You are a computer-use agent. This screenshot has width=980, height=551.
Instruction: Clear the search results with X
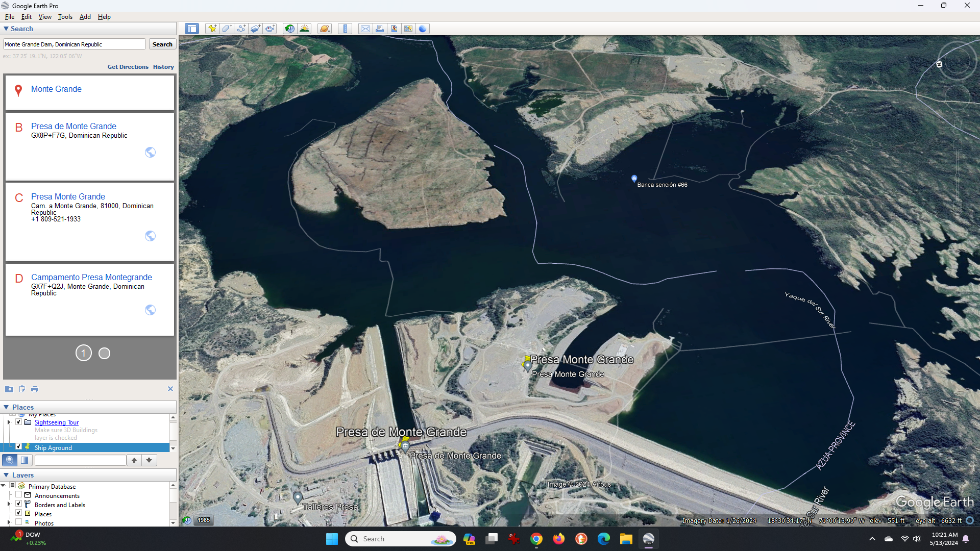click(x=170, y=389)
